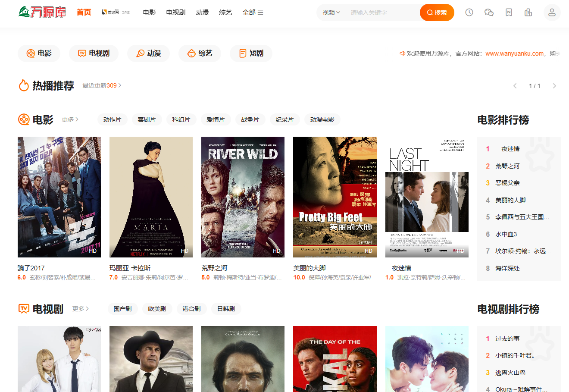The height and width of the screenshot is (392, 569).
Task: Focus the keyword search input field
Action: click(x=383, y=13)
